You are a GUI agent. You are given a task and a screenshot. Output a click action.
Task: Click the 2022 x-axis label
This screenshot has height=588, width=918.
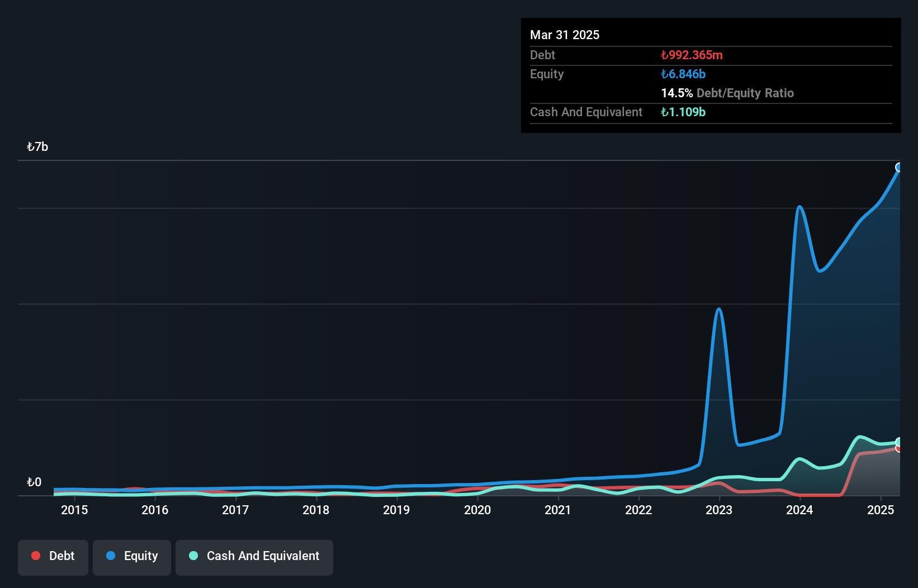click(638, 510)
